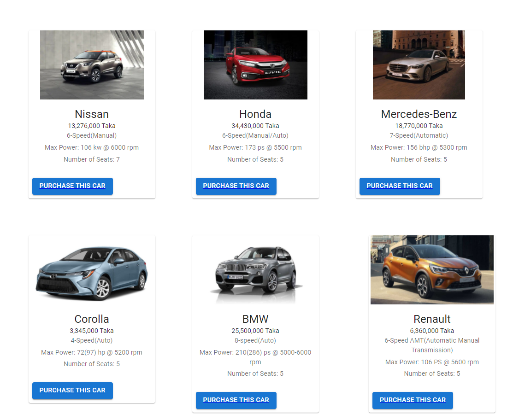Select the Corolla name heading
Screen dimensions: 513x420
[x=92, y=319]
